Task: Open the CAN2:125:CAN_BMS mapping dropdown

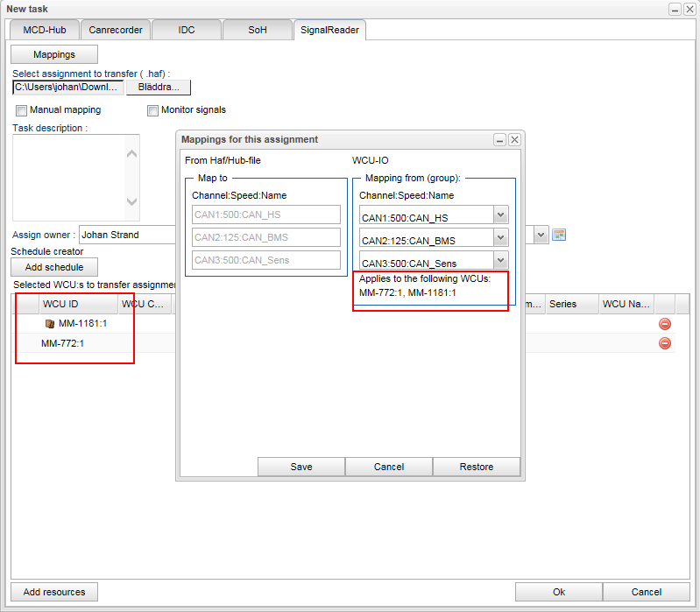Action: (500, 238)
